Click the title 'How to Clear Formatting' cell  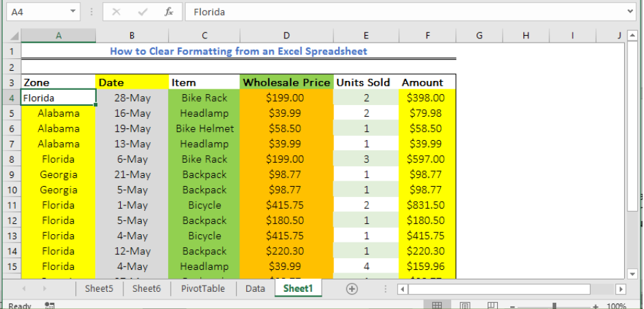click(x=238, y=51)
